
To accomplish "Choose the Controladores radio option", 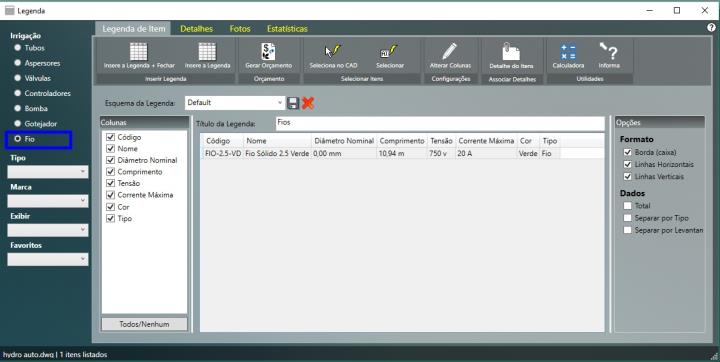I will [17, 93].
